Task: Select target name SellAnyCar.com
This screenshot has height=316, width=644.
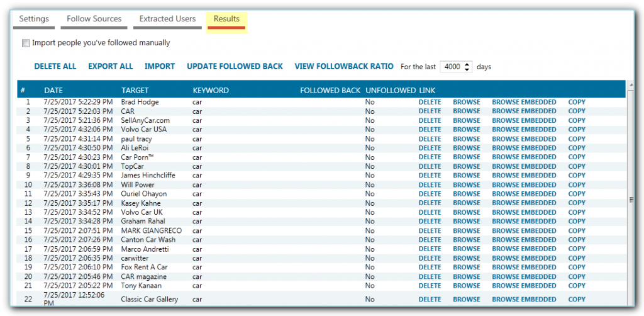Action: click(145, 120)
